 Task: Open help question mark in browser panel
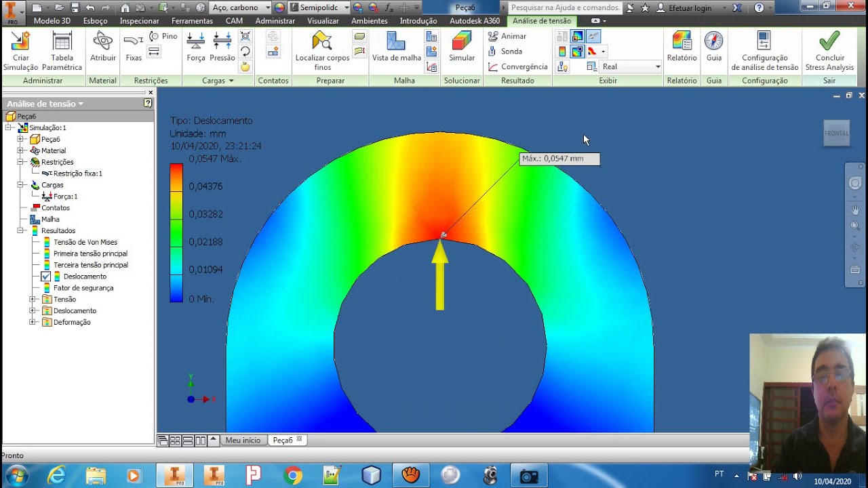(x=148, y=103)
